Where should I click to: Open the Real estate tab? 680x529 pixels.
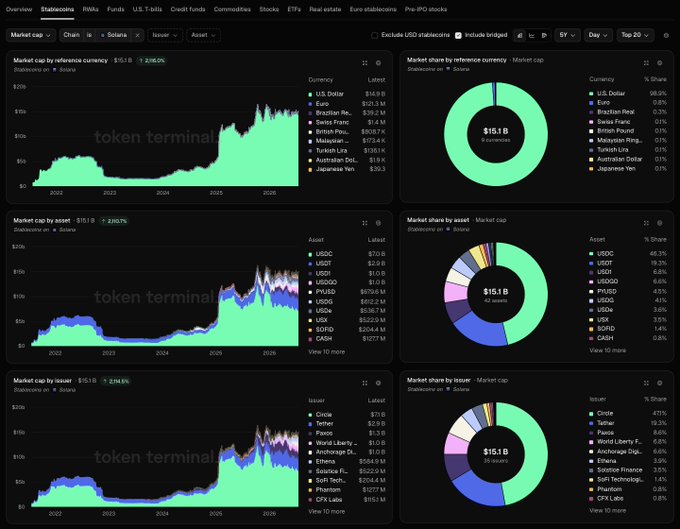coord(325,9)
